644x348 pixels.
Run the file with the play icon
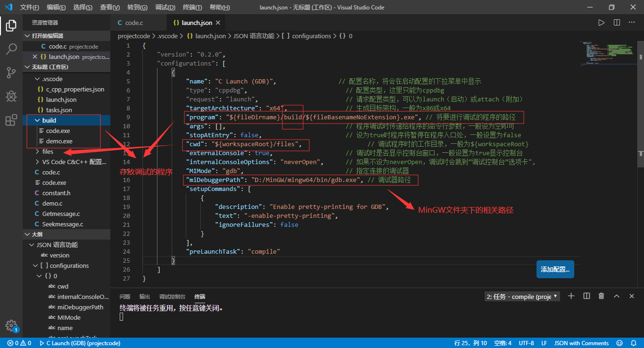tap(601, 23)
